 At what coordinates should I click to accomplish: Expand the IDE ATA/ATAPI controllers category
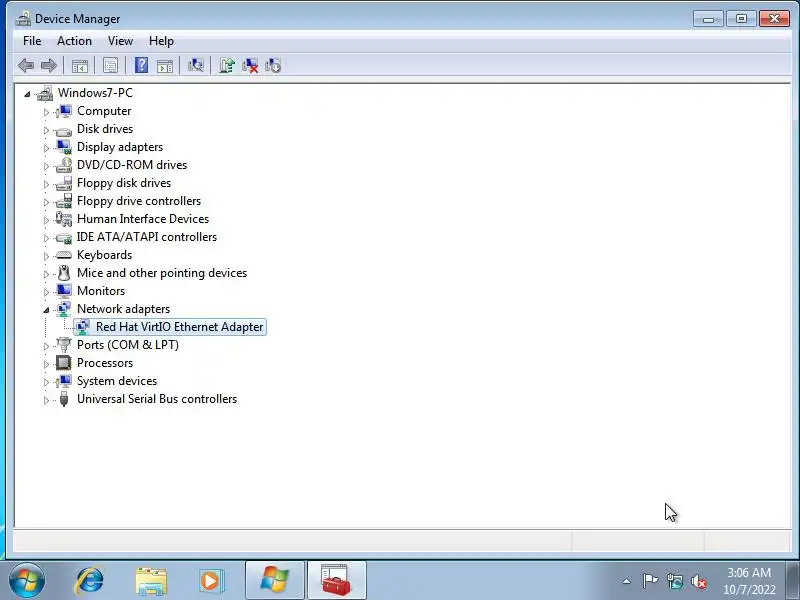point(46,238)
